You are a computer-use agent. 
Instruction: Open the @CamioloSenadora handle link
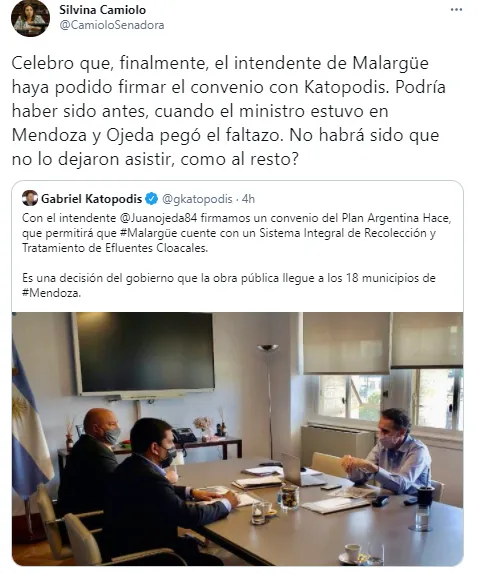point(112,25)
